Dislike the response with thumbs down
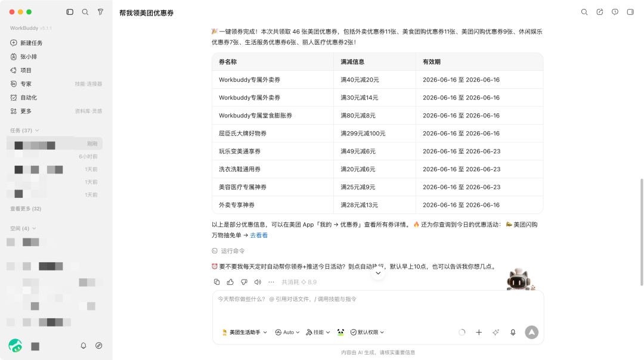This screenshot has width=644, height=360. (x=244, y=282)
